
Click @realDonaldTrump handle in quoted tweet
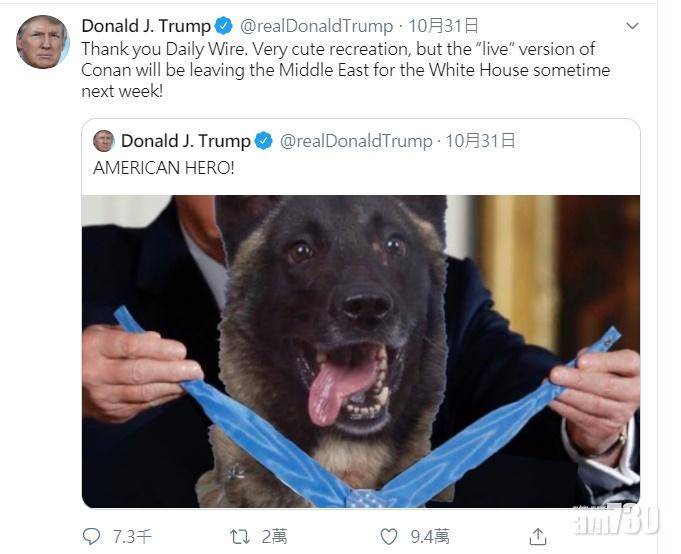pyautogui.click(x=356, y=141)
